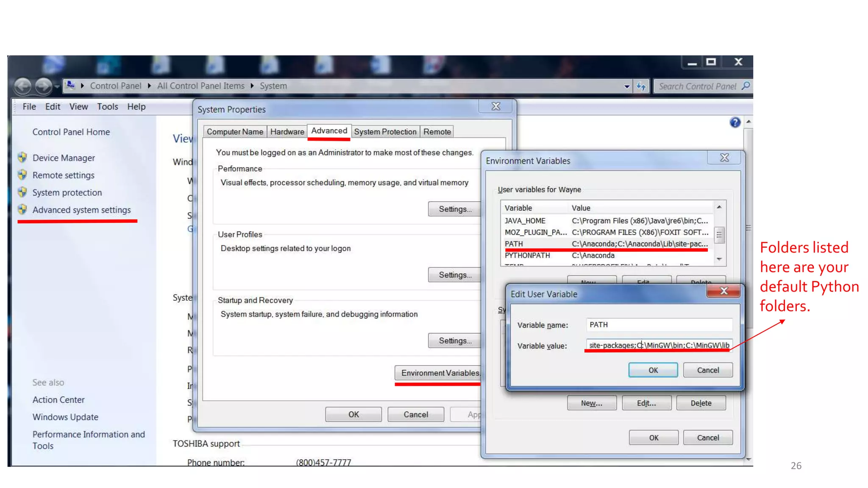Click the Advanced system settings shield icon
Viewport: 868px width, 488px height.
(22, 210)
